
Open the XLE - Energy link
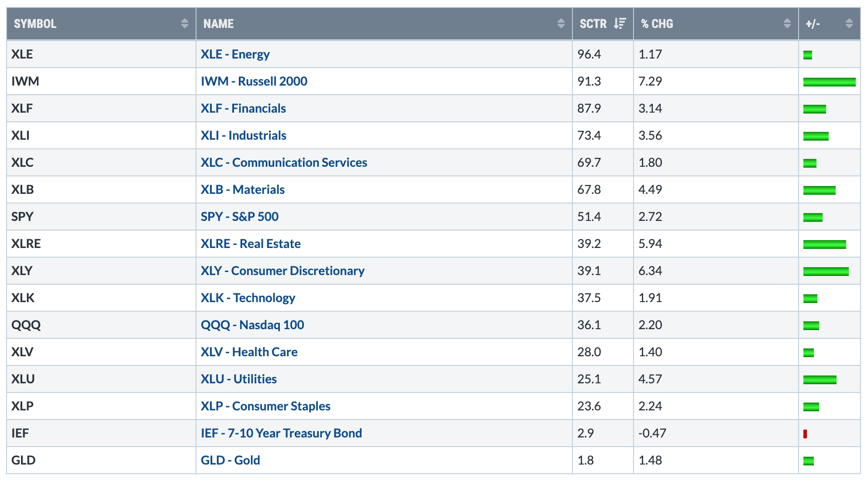(x=235, y=54)
